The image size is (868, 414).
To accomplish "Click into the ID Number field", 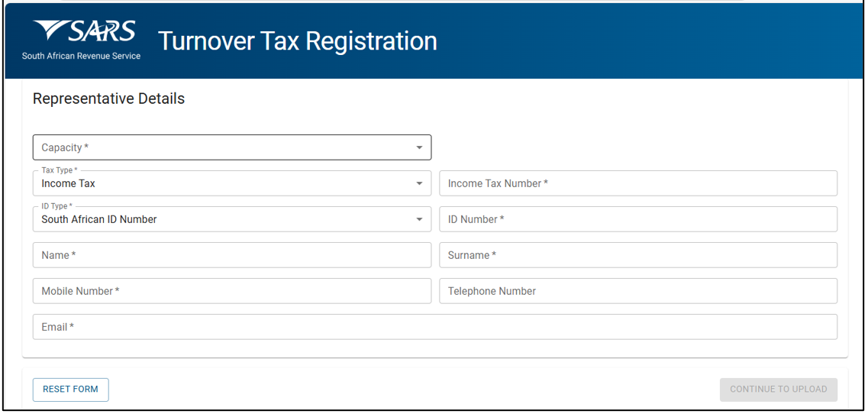I will [637, 219].
